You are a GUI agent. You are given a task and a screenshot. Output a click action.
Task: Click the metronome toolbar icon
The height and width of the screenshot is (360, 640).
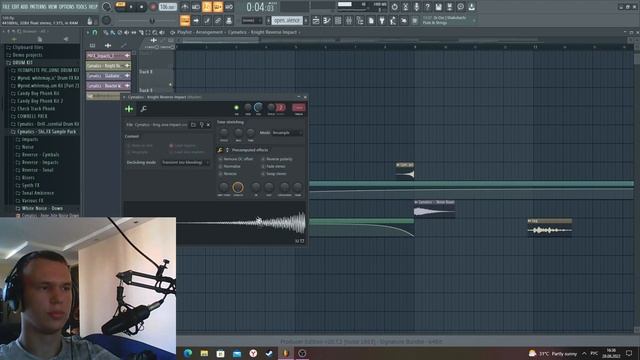pyautogui.click(x=185, y=7)
